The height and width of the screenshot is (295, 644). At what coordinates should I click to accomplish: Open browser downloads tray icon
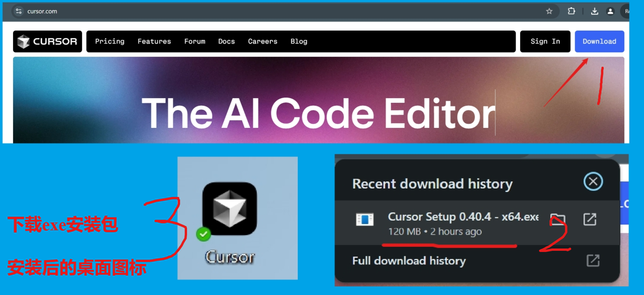(594, 11)
